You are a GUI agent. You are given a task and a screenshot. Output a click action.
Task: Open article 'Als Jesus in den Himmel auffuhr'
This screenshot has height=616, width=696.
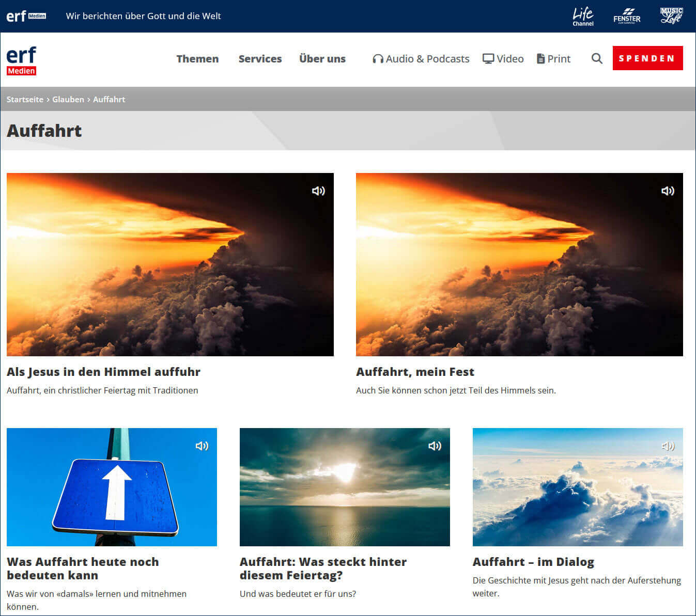pyautogui.click(x=103, y=372)
